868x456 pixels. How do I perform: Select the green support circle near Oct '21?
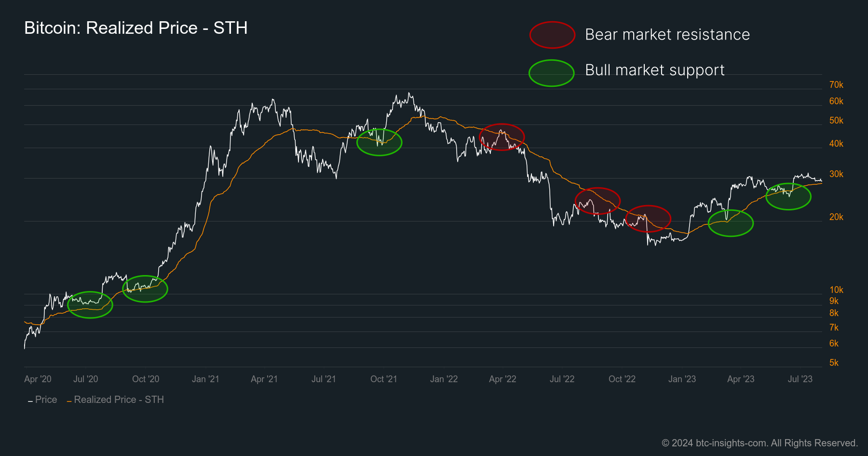click(x=379, y=142)
